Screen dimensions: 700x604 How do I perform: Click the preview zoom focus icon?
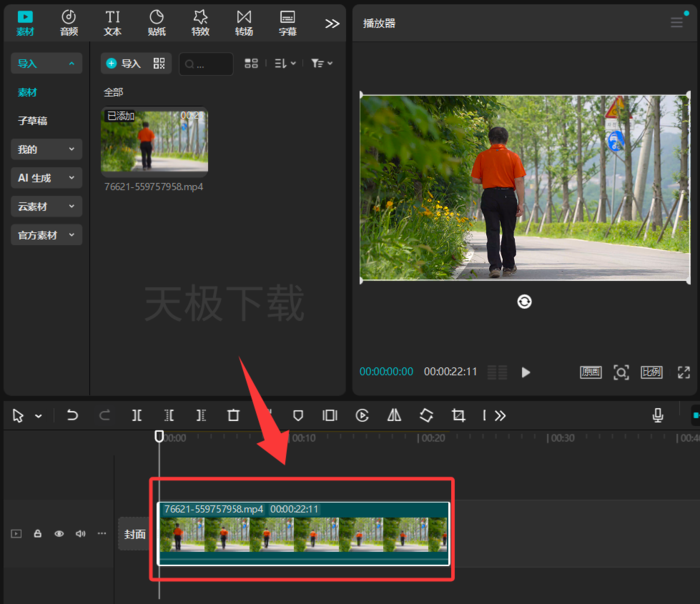[621, 372]
